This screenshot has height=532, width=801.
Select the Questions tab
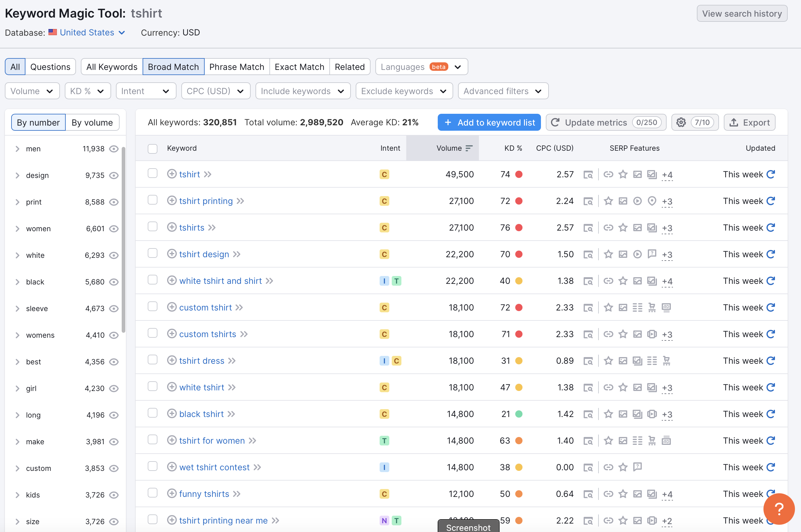[50, 67]
